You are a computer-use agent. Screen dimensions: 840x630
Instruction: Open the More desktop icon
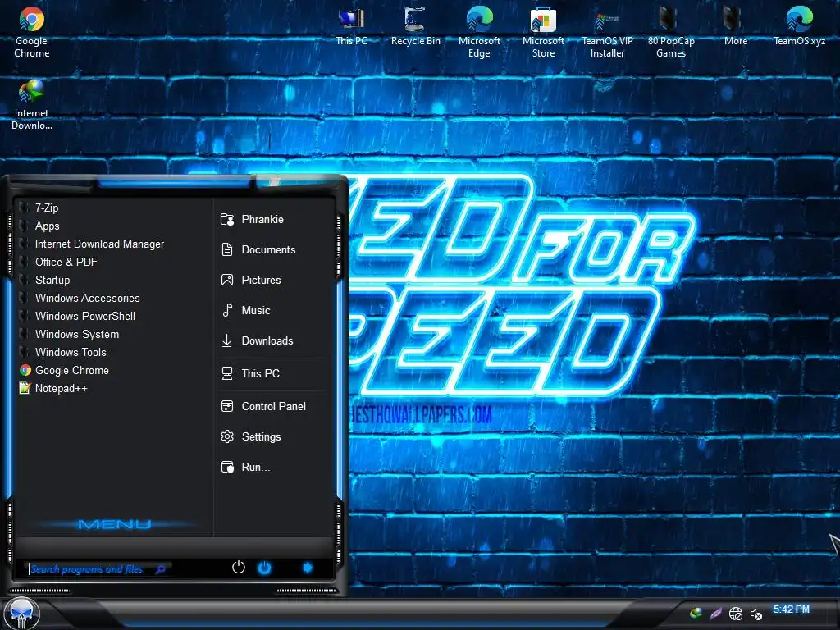coord(735,27)
